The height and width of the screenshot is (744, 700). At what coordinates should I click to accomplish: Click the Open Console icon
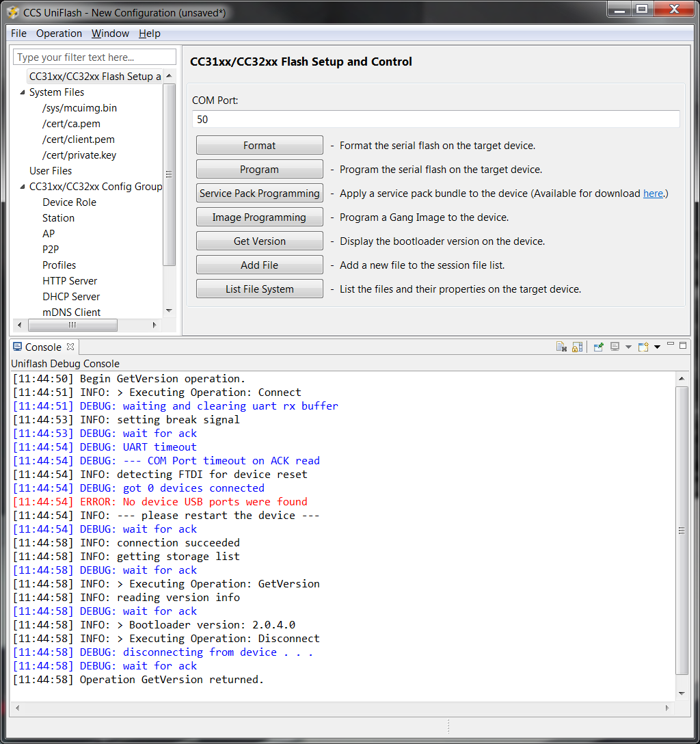(643, 347)
